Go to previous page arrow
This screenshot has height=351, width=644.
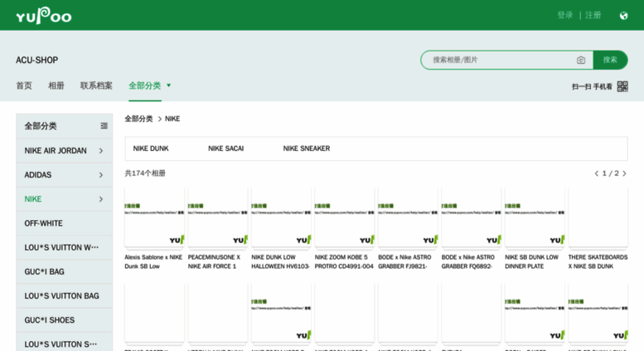[597, 173]
